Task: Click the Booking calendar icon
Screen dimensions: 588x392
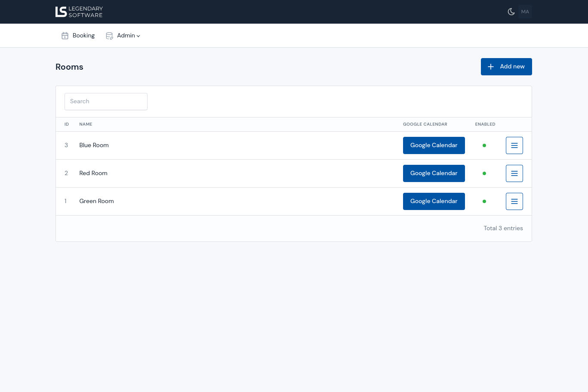Action: click(x=65, y=36)
